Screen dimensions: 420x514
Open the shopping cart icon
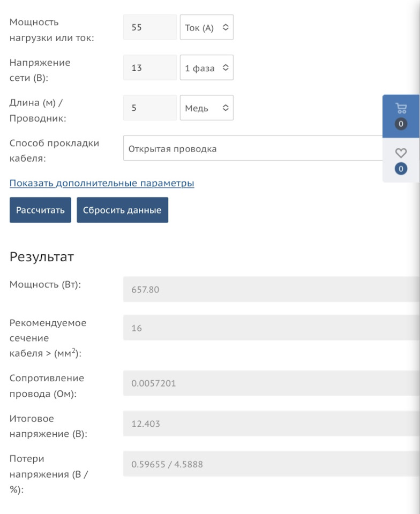(x=401, y=108)
